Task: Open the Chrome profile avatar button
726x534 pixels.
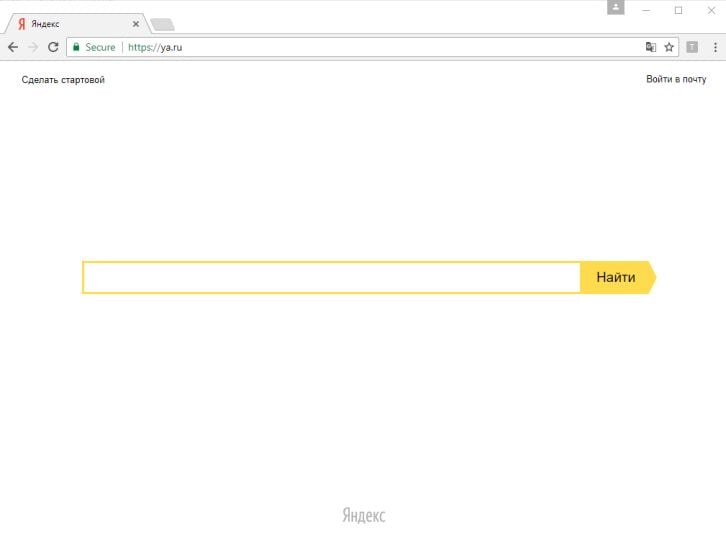Action: point(615,7)
